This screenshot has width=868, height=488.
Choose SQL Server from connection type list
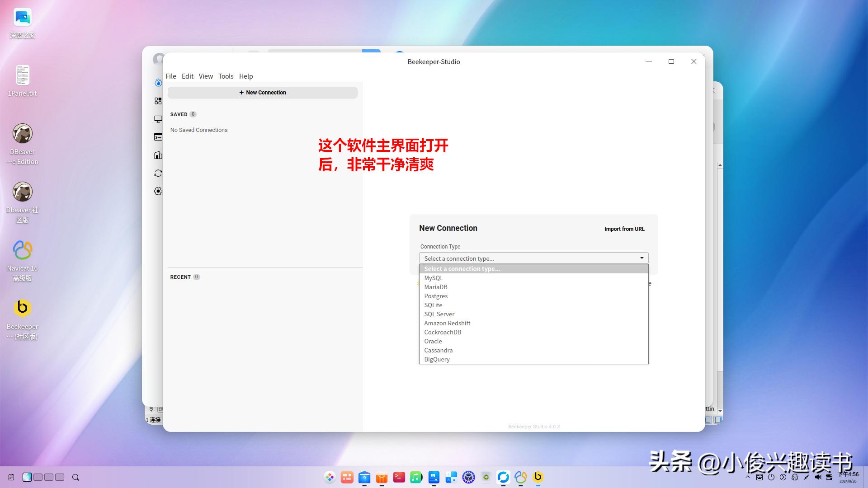coord(533,314)
